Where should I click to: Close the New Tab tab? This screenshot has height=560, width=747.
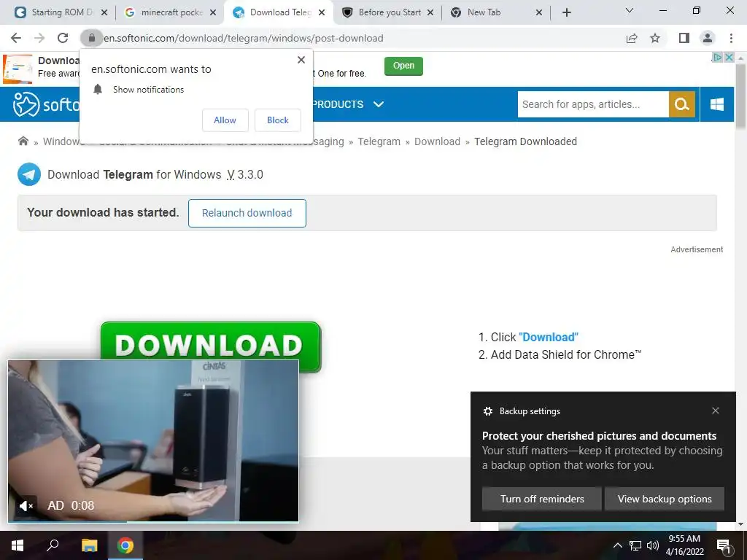coord(539,12)
